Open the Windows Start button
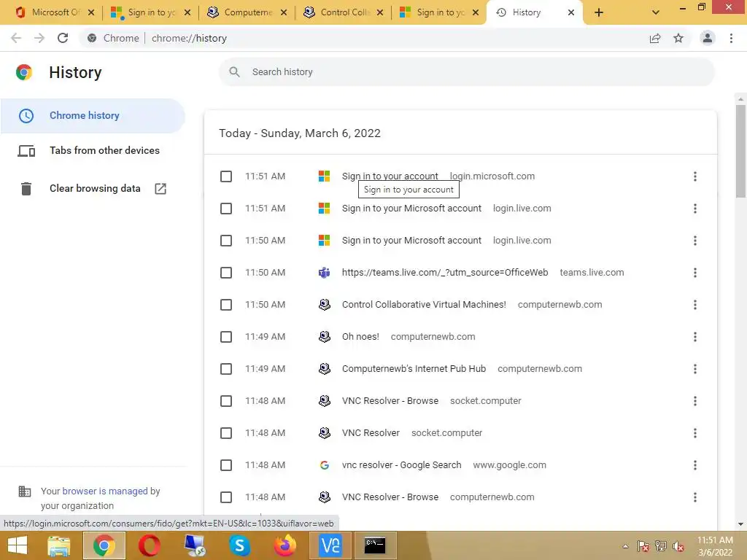 coord(18,545)
